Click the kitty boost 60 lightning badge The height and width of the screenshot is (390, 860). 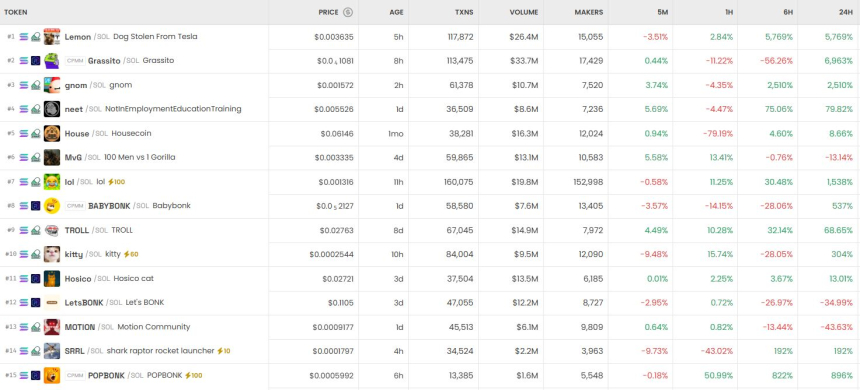pos(131,255)
